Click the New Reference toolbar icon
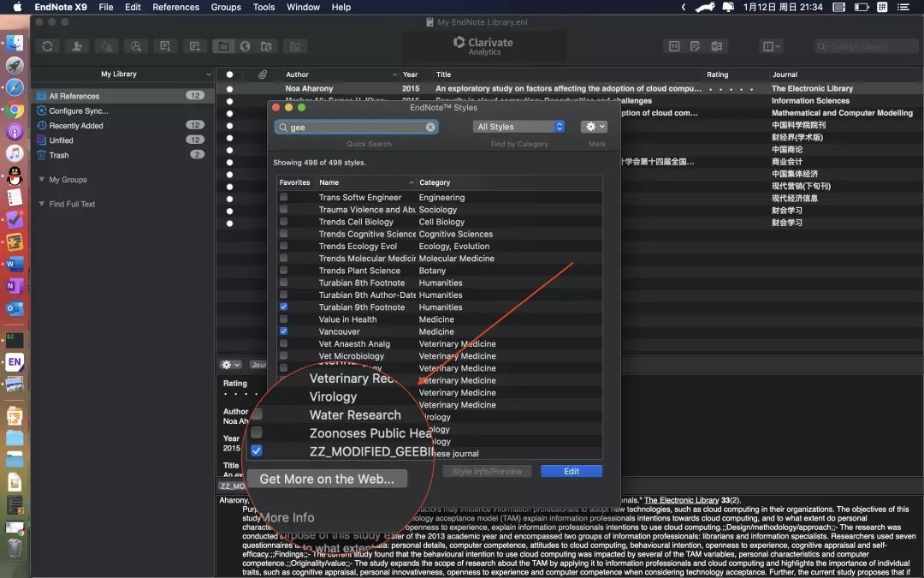Viewport: 924px width, 578px height. [x=194, y=46]
